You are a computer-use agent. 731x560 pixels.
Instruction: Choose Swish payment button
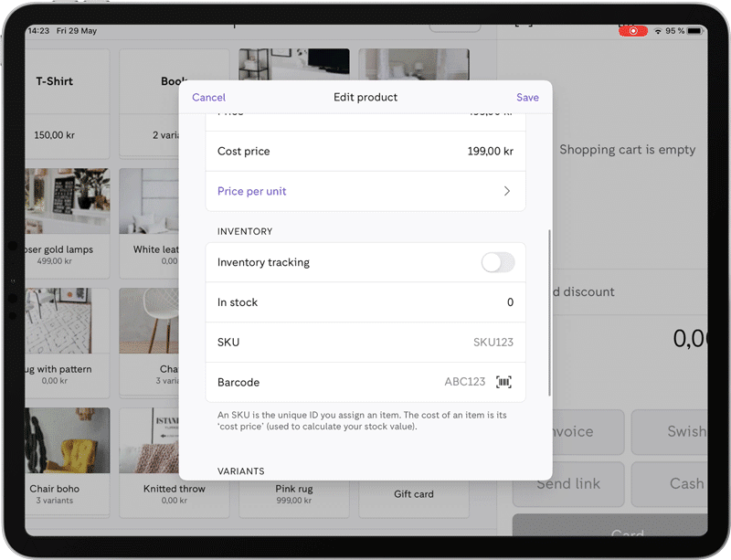coord(670,432)
